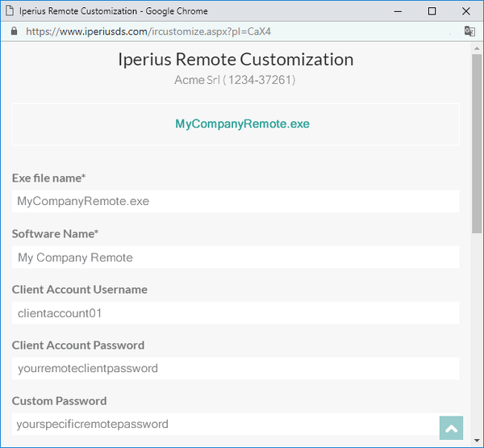Close the Iperius Remote Customization window
The height and width of the screenshot is (448, 484).
pyautogui.click(x=465, y=11)
